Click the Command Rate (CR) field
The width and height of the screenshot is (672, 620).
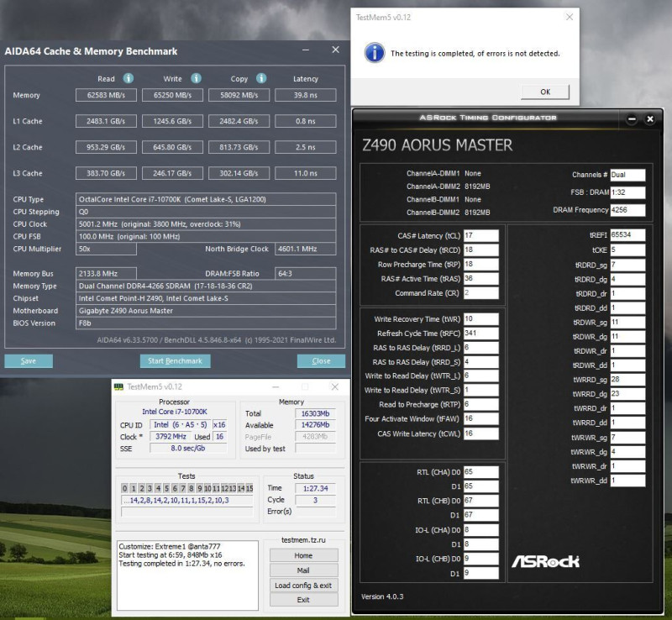pos(480,293)
